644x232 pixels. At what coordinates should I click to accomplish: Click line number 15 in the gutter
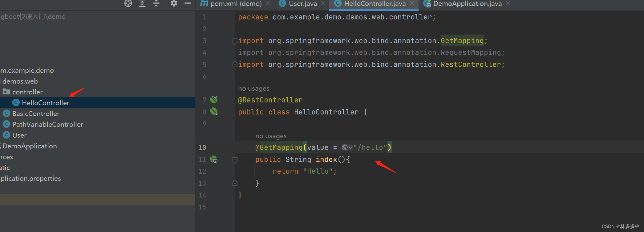(x=202, y=207)
